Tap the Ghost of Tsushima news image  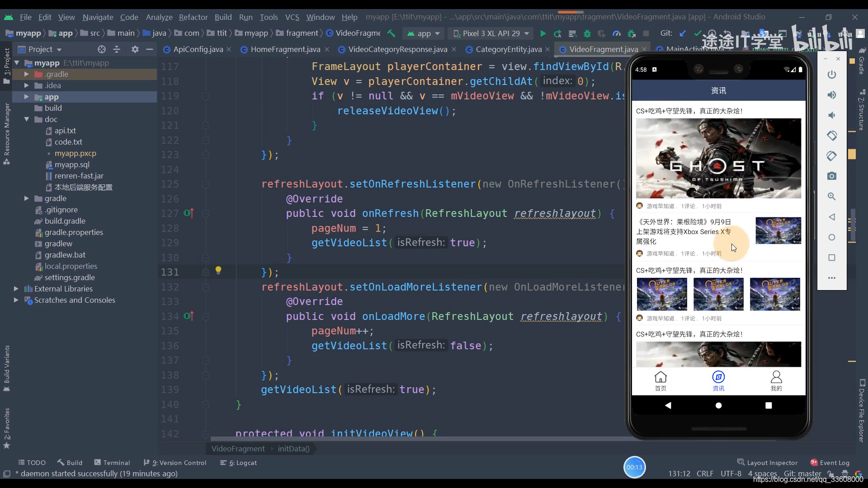718,159
